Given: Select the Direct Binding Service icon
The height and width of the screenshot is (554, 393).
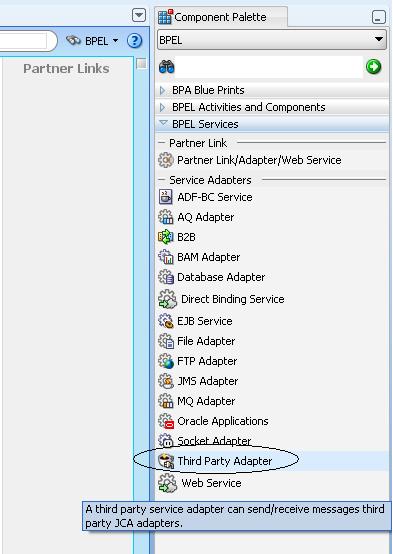Looking at the screenshot, I should tap(167, 299).
